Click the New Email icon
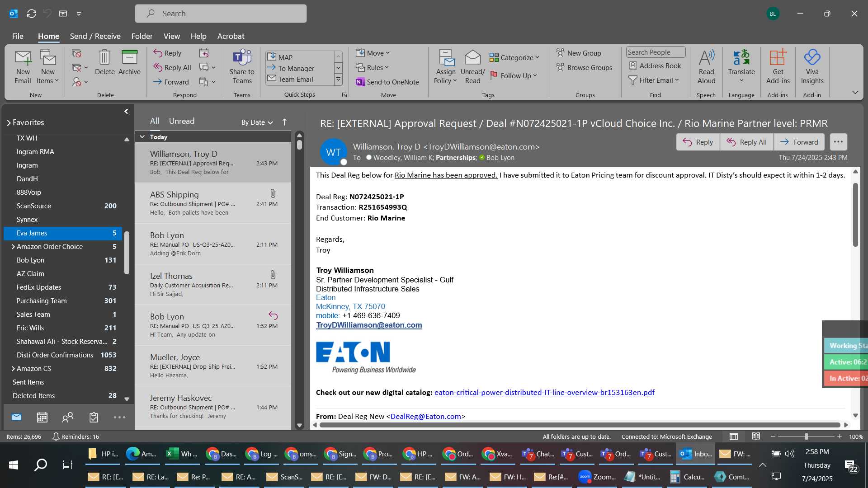This screenshot has height=488, width=868. click(x=23, y=67)
